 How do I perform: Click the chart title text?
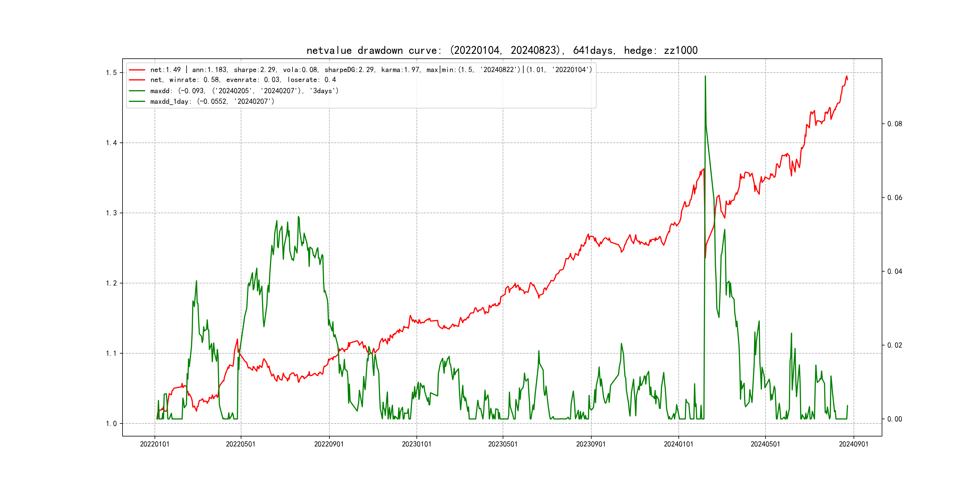(502, 51)
